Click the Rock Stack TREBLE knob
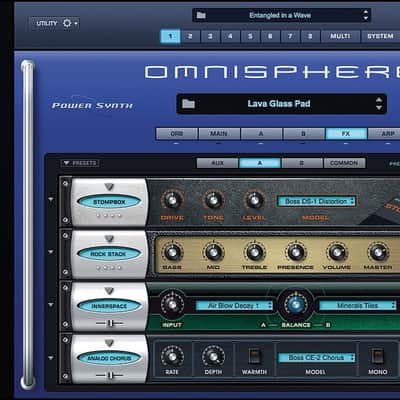Viewport: 400px width, 400px height. click(x=254, y=252)
